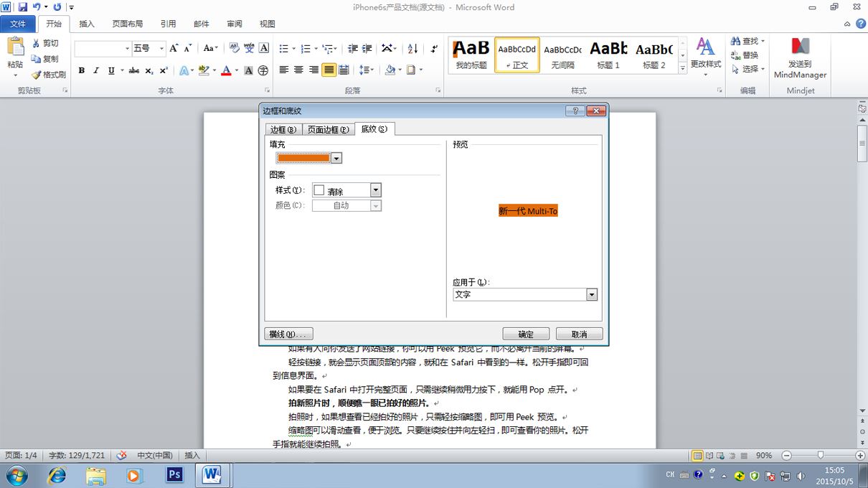The width and height of the screenshot is (868, 488).
Task: Click the Grow Font icon
Action: pyautogui.click(x=174, y=48)
